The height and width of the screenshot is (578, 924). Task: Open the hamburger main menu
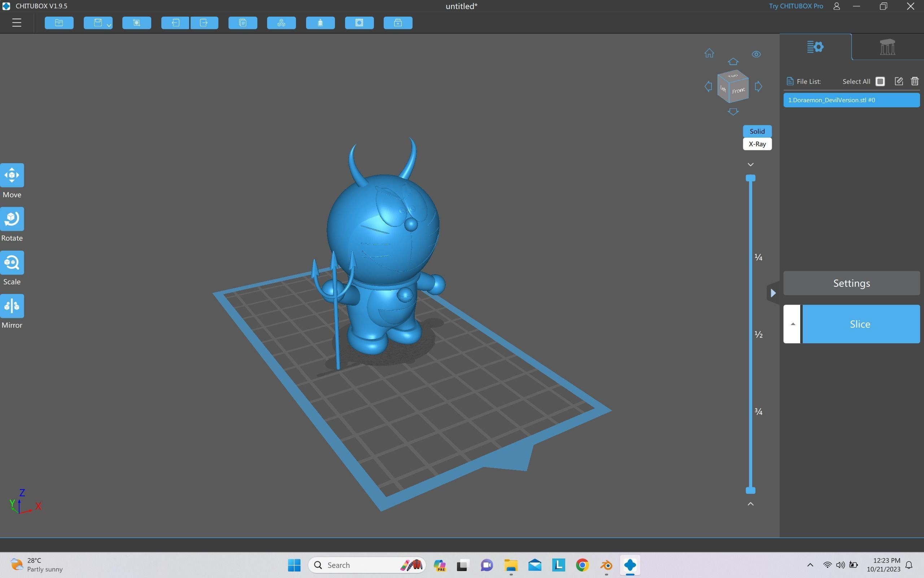(x=16, y=23)
